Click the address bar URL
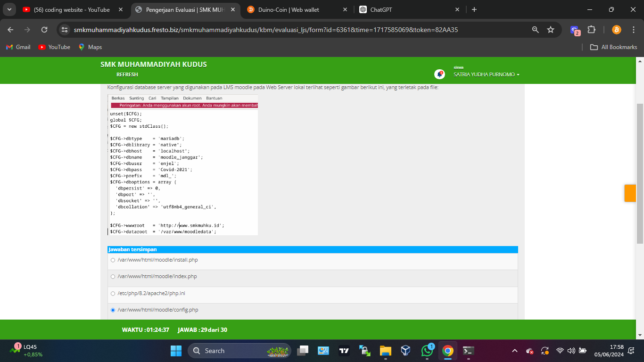 click(266, 30)
